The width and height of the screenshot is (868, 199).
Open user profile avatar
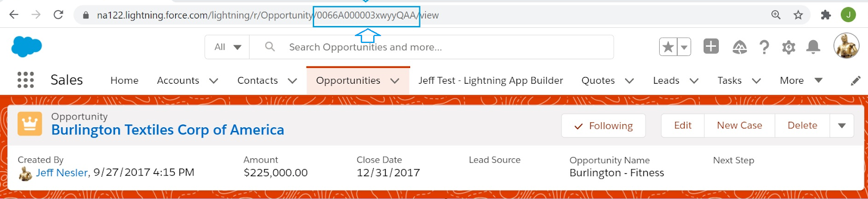tap(846, 46)
